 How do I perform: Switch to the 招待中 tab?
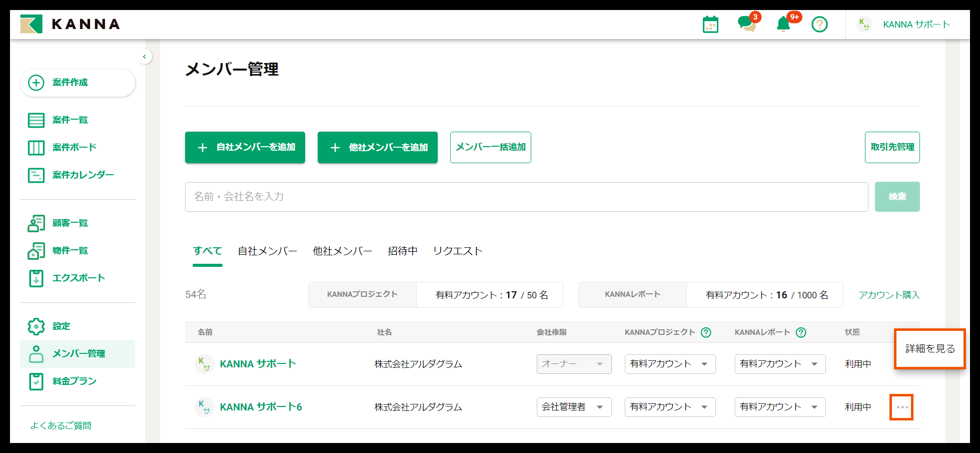coord(402,251)
